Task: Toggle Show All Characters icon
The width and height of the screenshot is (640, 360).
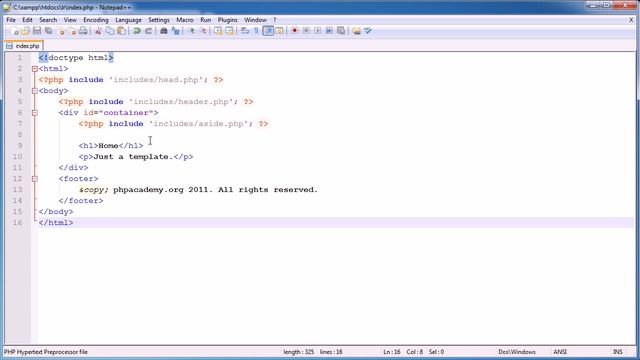Action: pyautogui.click(x=256, y=31)
